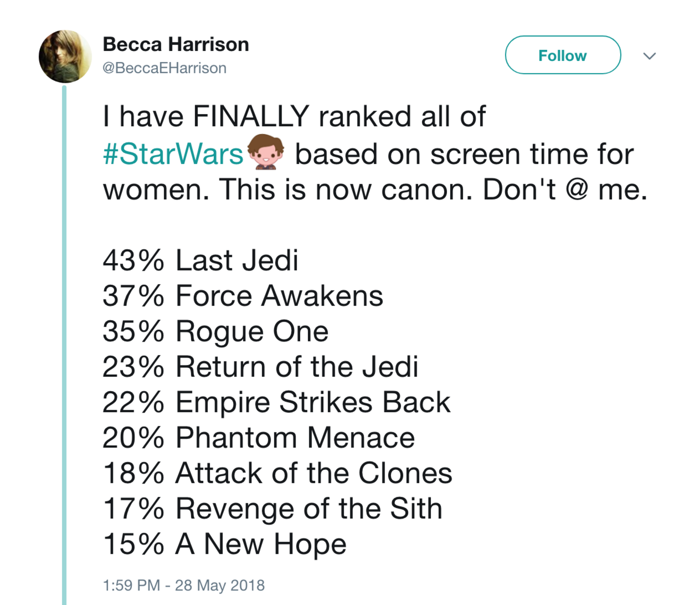Click the @BeccaEHarrison handle
This screenshot has height=605, width=700.
164,68
